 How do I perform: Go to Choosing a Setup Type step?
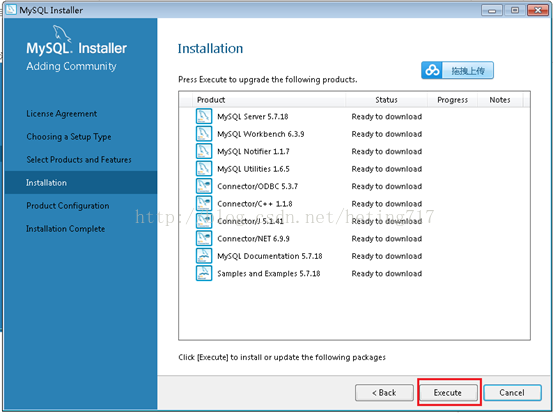(69, 136)
